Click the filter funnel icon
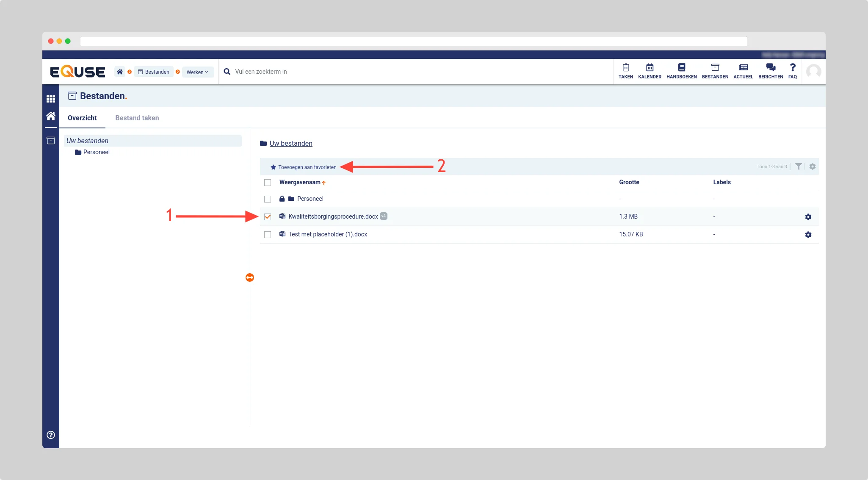This screenshot has width=868, height=480. pos(798,166)
